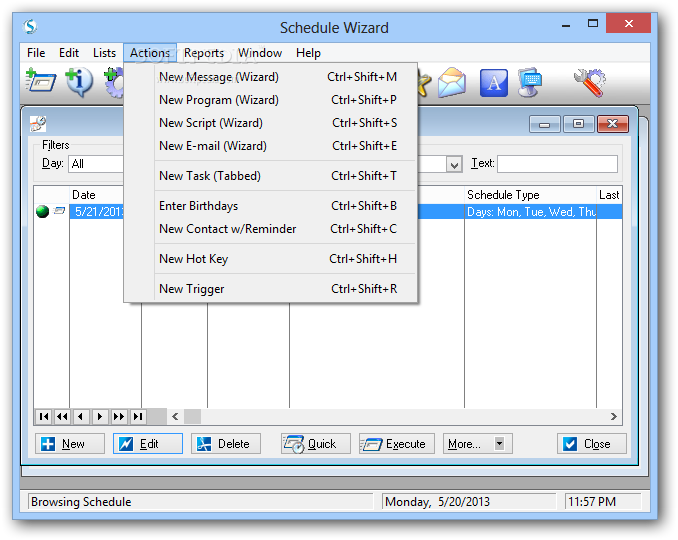Maximize the inner schedule window
Viewport: 678px width, 540px height.
point(578,124)
